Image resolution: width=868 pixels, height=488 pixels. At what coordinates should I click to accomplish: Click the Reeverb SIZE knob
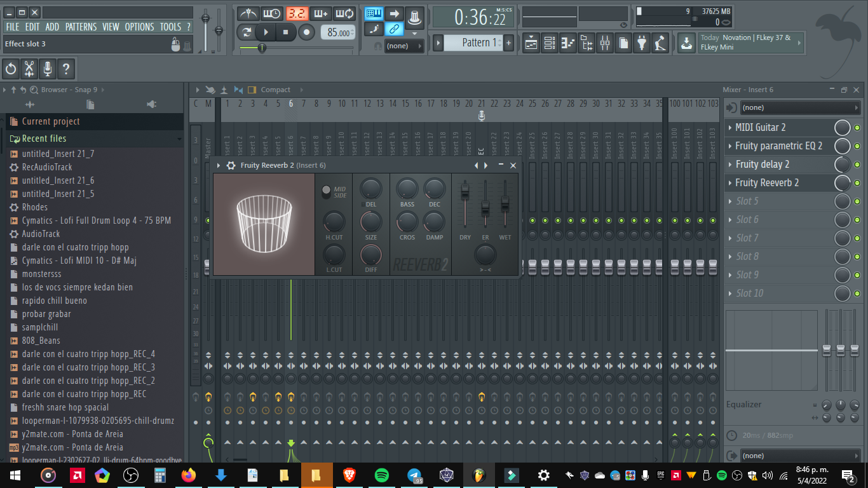[x=371, y=222]
